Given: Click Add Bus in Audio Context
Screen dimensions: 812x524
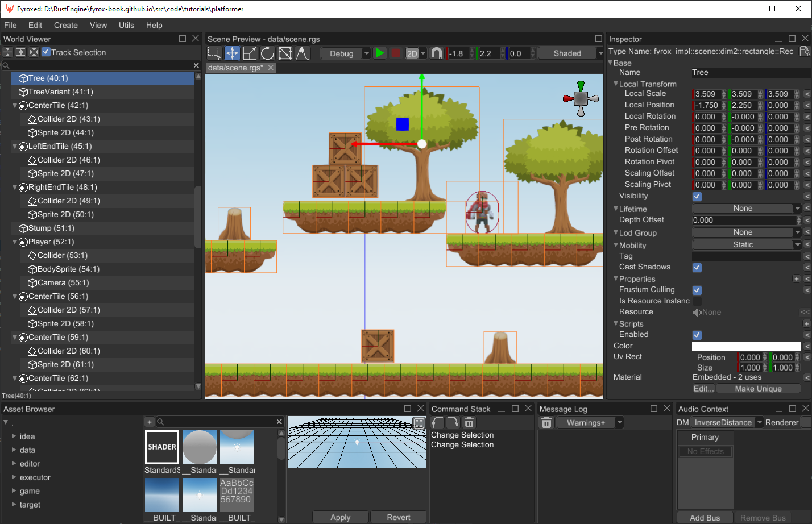Looking at the screenshot, I should pos(705,518).
